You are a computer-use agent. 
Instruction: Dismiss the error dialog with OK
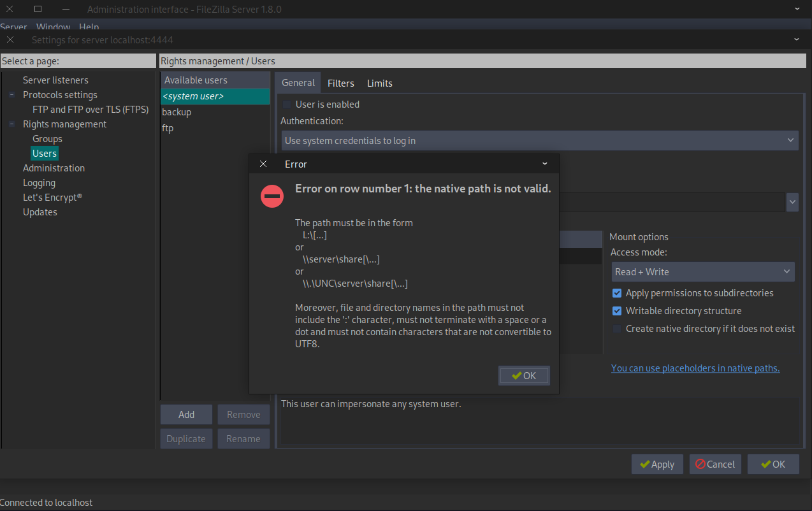coord(524,375)
